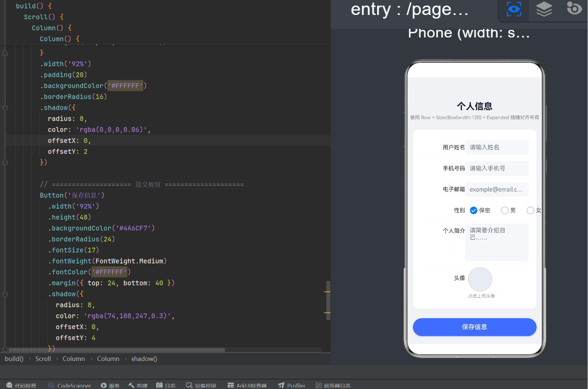
Task: Open the 设备投屏 tool window
Action: [x=201, y=385]
